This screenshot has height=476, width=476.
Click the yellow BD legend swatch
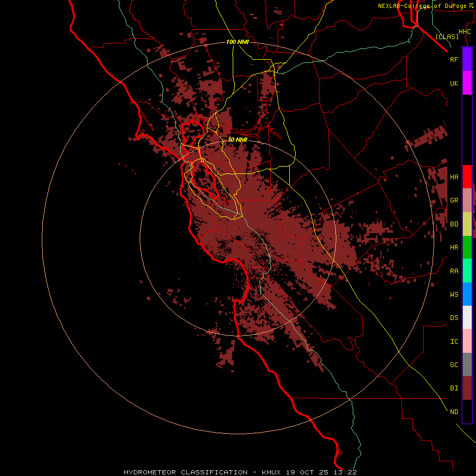pos(467,224)
